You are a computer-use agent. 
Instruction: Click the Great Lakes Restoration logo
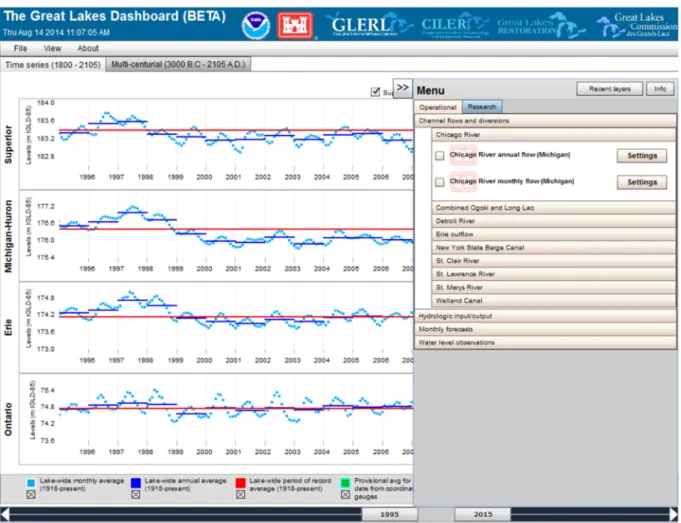pos(541,26)
